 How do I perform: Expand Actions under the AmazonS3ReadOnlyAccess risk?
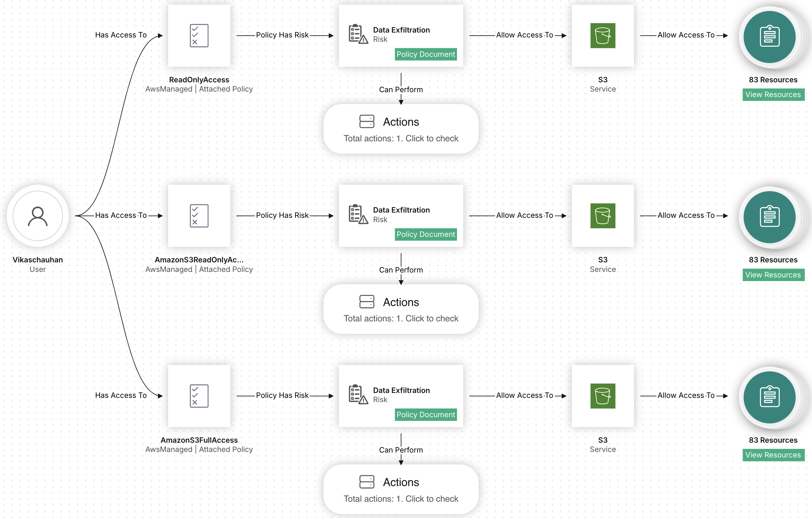pos(400,309)
